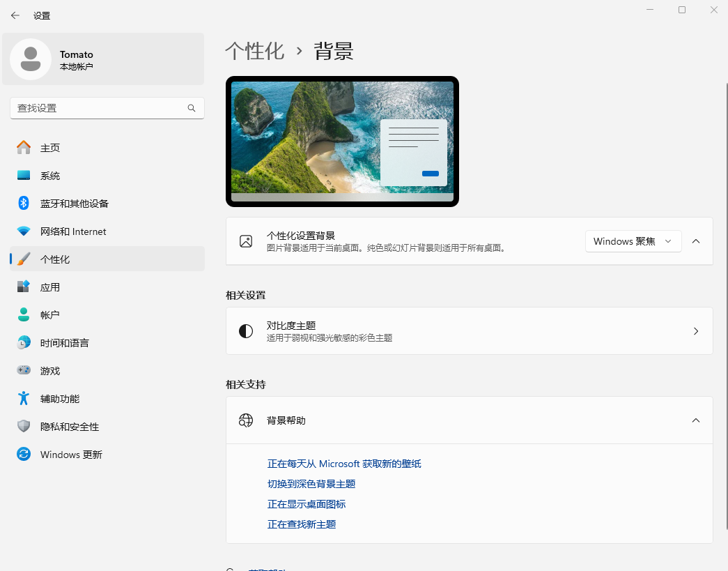Click the 查找设置 search box
728x571 pixels.
pyautogui.click(x=101, y=108)
